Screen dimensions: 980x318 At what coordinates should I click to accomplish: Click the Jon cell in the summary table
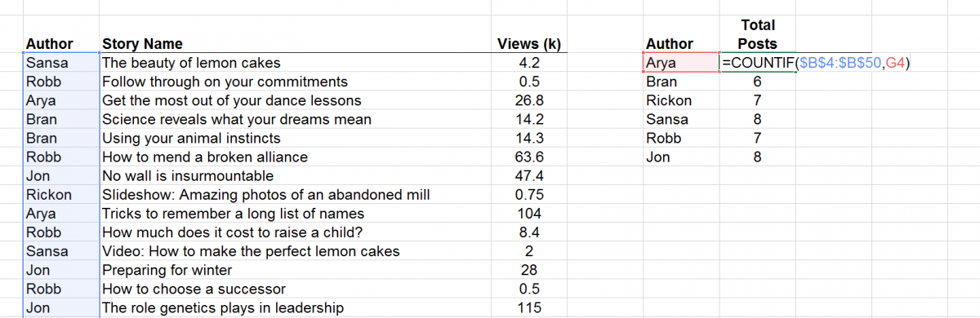tap(679, 157)
